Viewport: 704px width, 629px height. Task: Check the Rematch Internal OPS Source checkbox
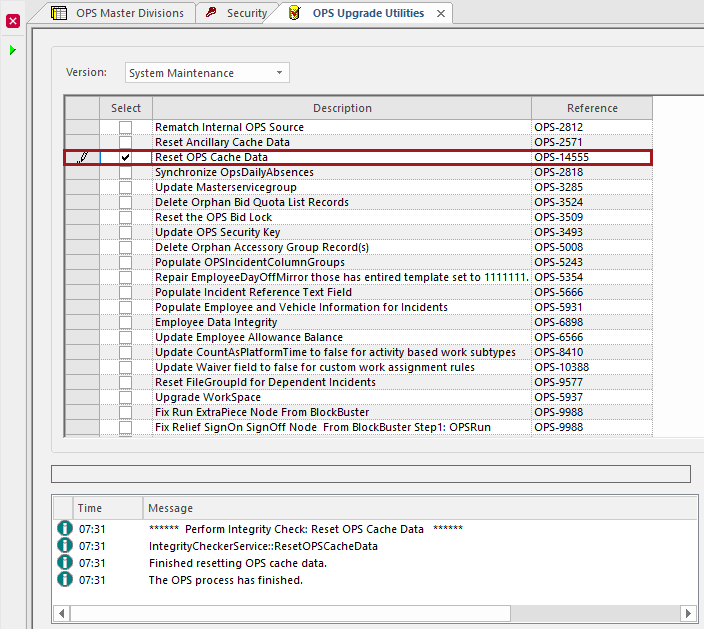[125, 128]
